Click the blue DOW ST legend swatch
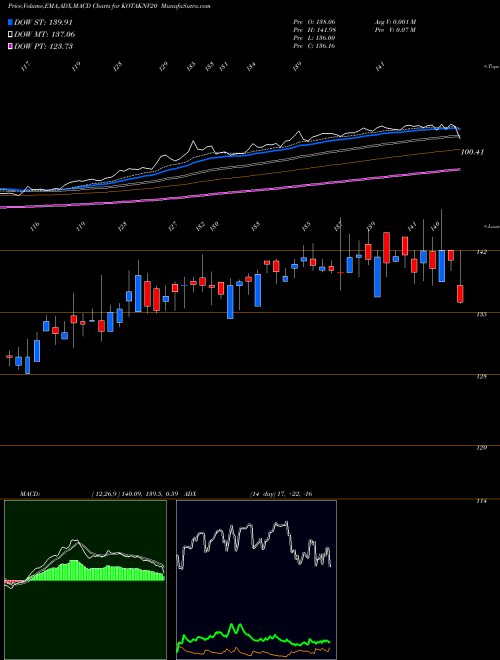500x660 pixels. click(10, 23)
